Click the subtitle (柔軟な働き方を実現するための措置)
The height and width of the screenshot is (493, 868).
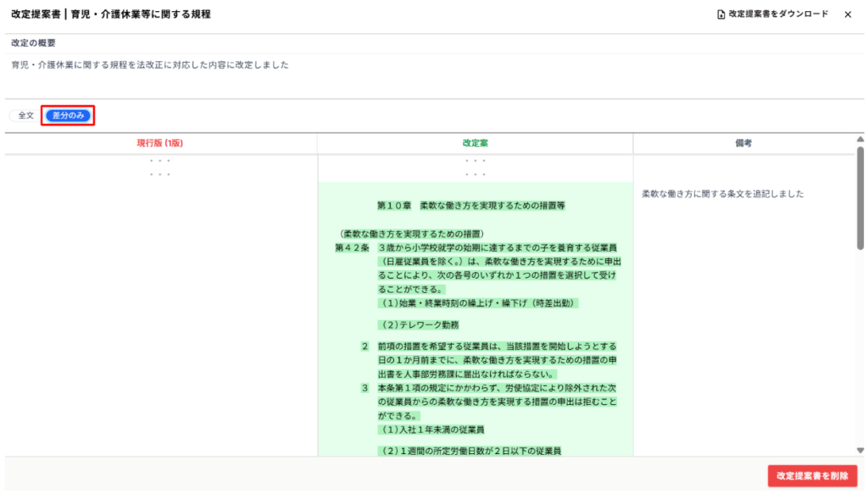(x=412, y=234)
